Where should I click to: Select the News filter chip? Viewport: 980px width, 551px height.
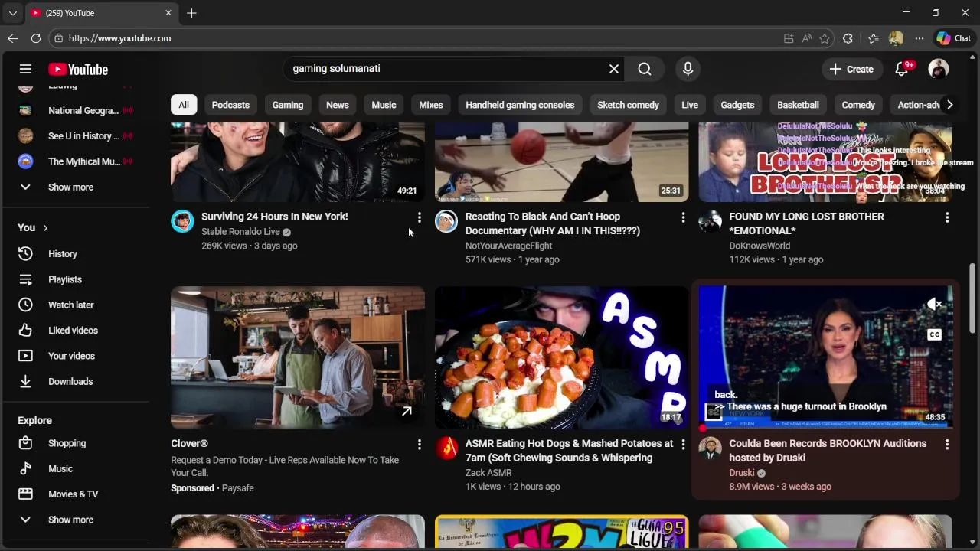coord(337,105)
